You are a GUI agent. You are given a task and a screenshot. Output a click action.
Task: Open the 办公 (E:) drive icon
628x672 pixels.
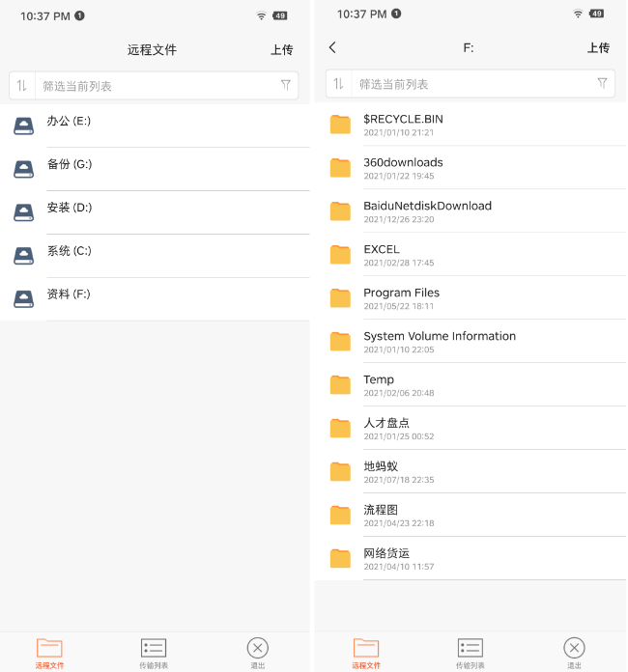(x=23, y=126)
